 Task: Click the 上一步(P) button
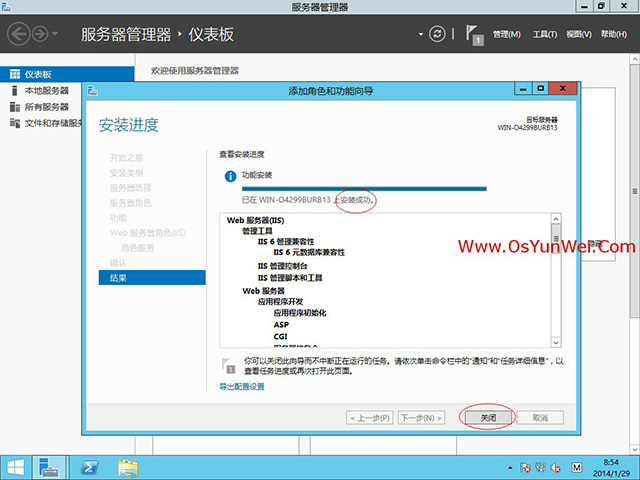[369, 418]
